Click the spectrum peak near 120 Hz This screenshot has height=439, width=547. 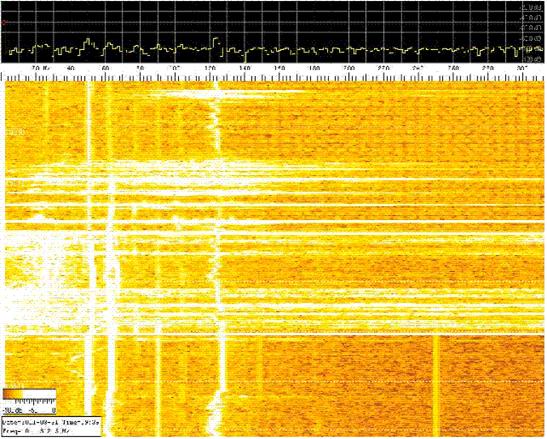pos(216,40)
